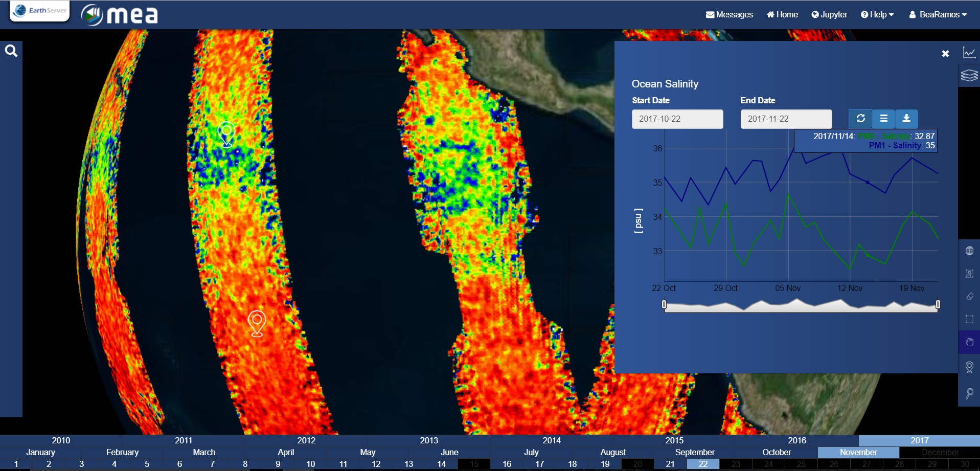Select the place marker pin tool
The width and height of the screenshot is (980, 471).
point(969,367)
